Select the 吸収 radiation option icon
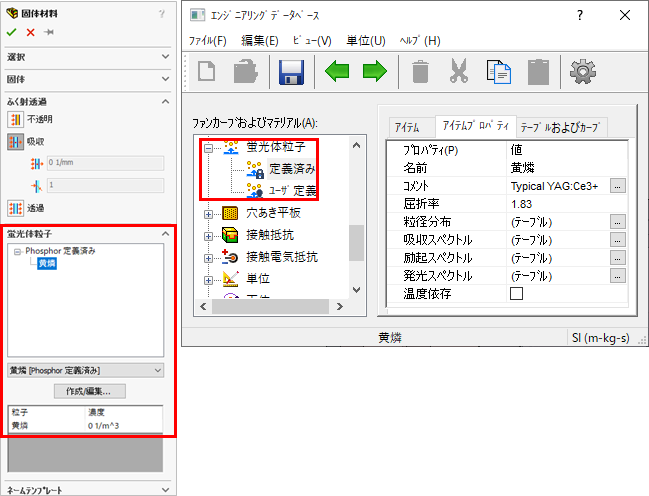Viewport: 649px width, 496px height. tap(15, 142)
